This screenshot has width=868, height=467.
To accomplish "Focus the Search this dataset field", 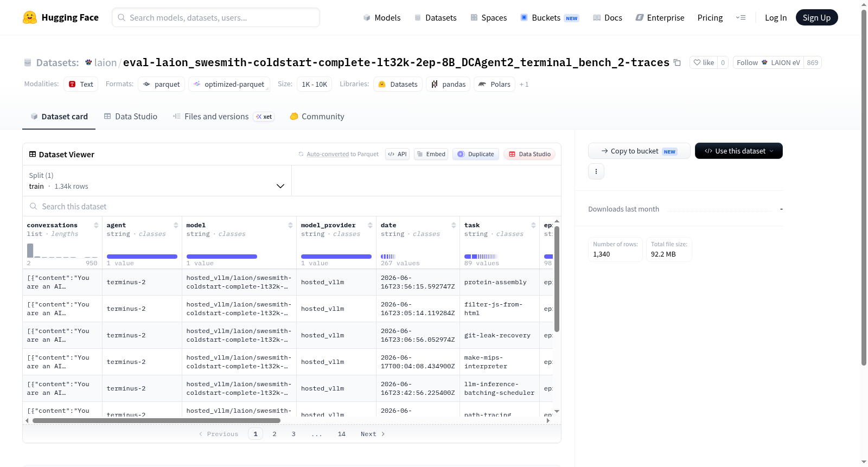I will click(x=292, y=206).
